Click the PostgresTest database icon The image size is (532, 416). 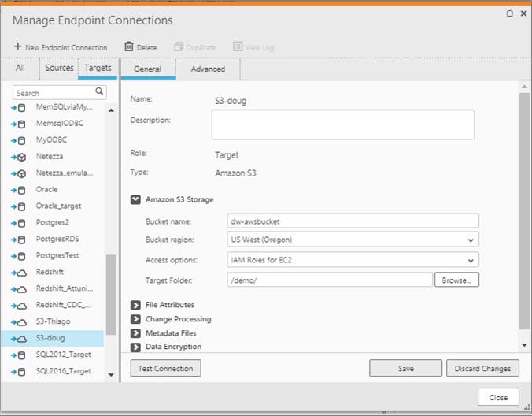(x=21, y=256)
